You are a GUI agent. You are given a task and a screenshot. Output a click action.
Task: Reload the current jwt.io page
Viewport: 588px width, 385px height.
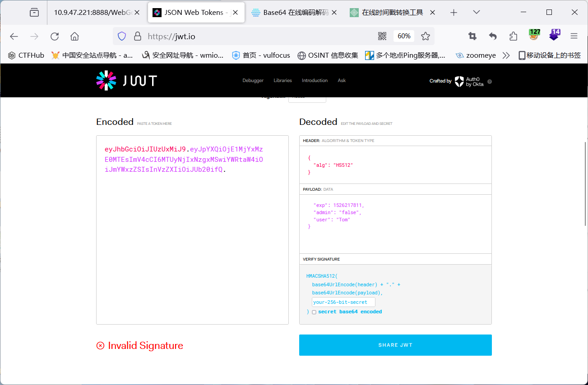(55, 37)
